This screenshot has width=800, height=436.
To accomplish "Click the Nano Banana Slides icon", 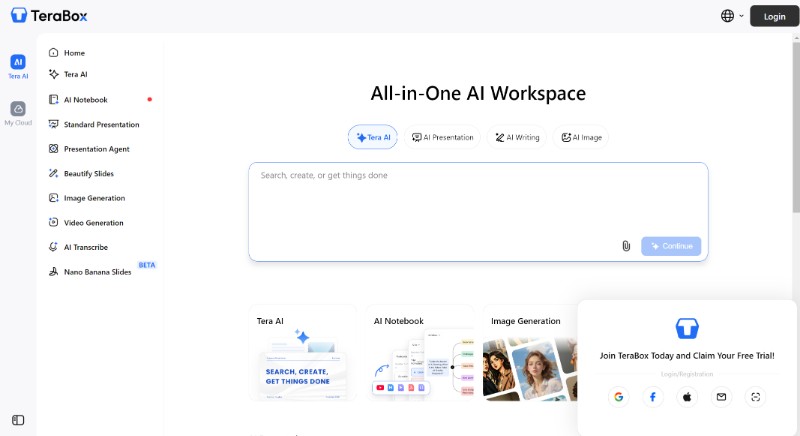I will [53, 272].
